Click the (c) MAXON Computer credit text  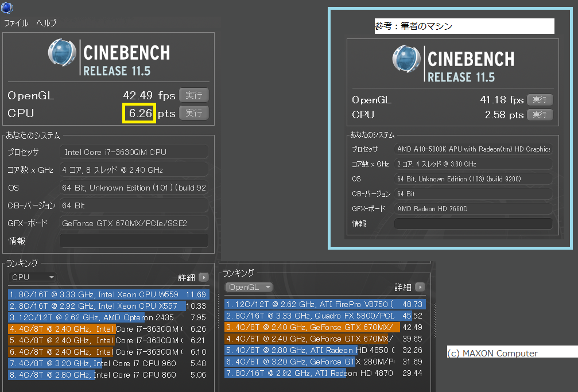point(492,353)
